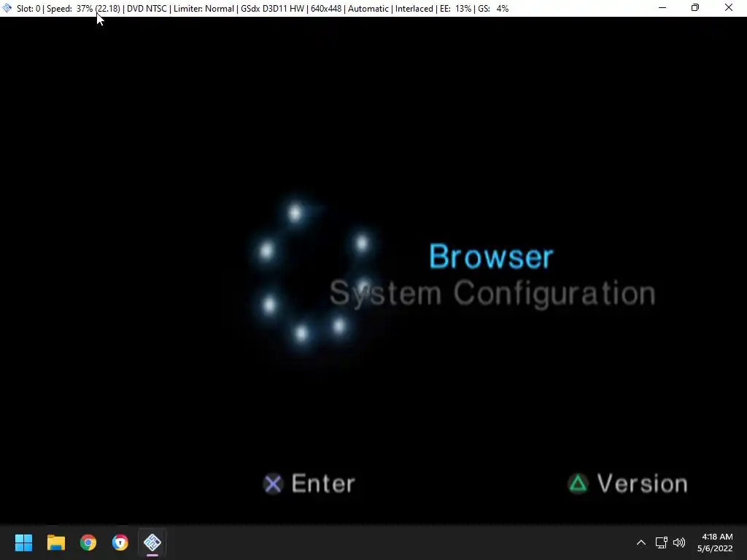This screenshot has height=560, width=747.
Task: Restore down the emulator window
Action: click(695, 8)
